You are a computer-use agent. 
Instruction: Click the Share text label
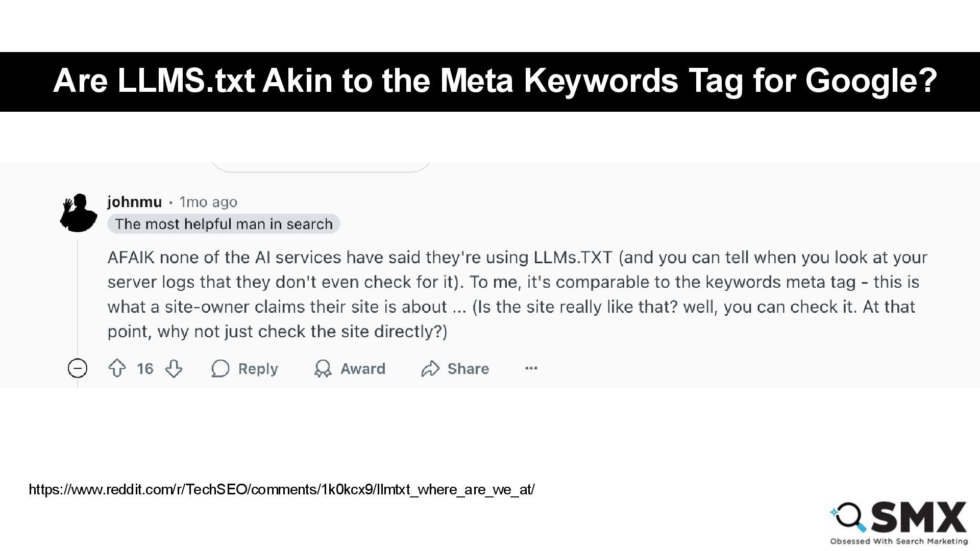coord(468,369)
